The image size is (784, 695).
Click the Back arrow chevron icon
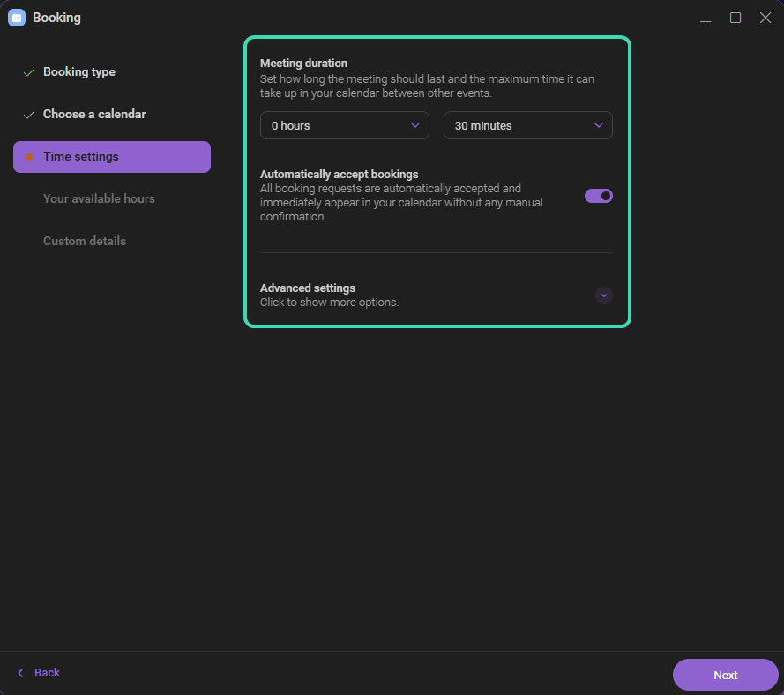point(20,673)
